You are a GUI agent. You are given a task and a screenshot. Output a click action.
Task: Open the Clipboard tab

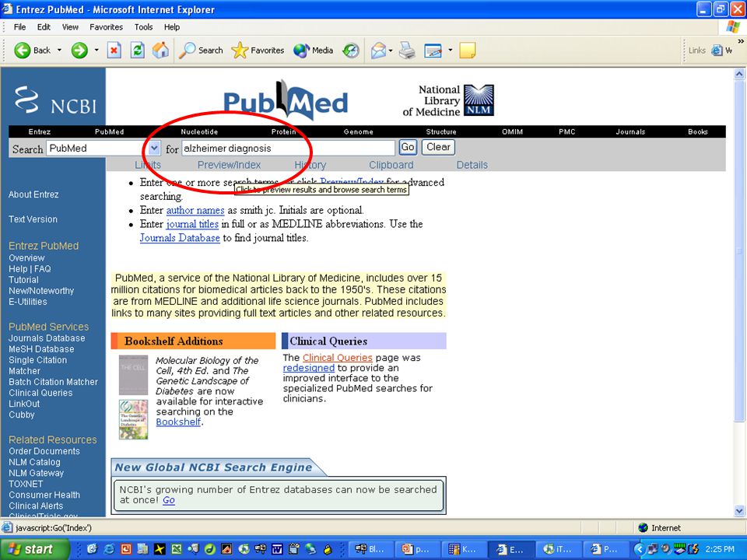click(x=391, y=165)
